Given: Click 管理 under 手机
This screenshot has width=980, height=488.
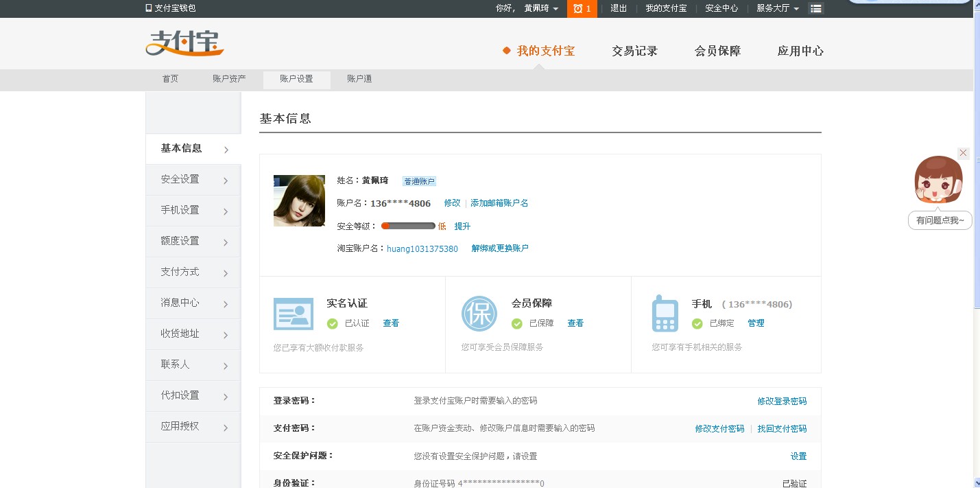Looking at the screenshot, I should click(756, 323).
